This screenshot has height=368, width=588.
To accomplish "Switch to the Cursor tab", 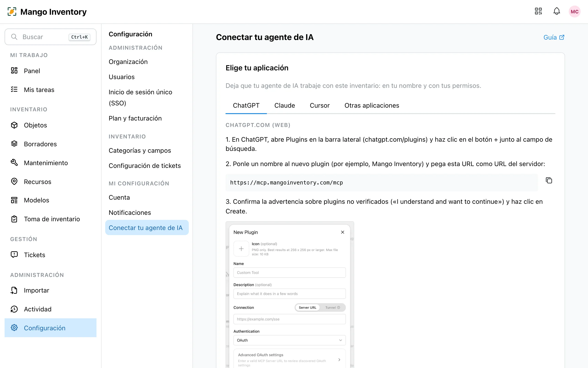I will (x=319, y=105).
